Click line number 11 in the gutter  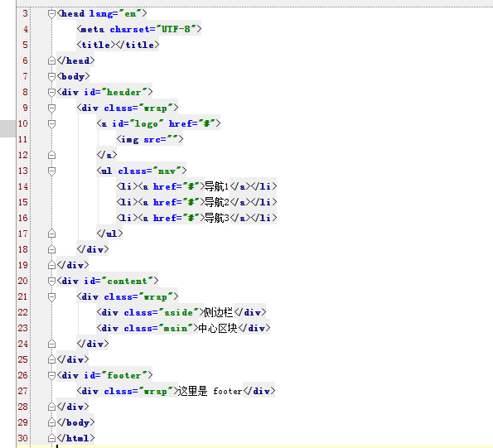coord(23,139)
